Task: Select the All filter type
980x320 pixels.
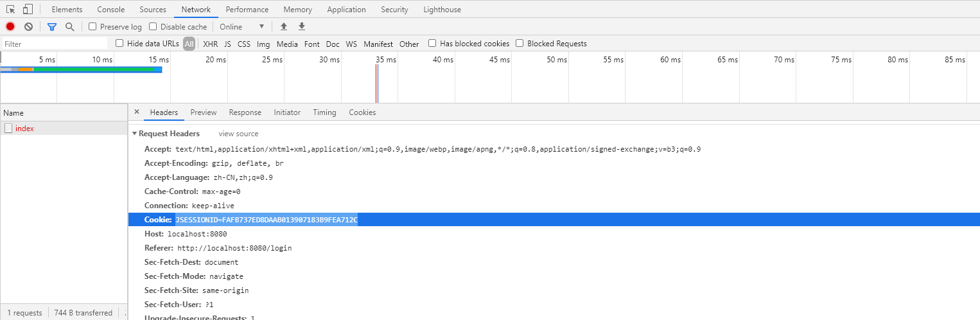Action: [x=189, y=44]
